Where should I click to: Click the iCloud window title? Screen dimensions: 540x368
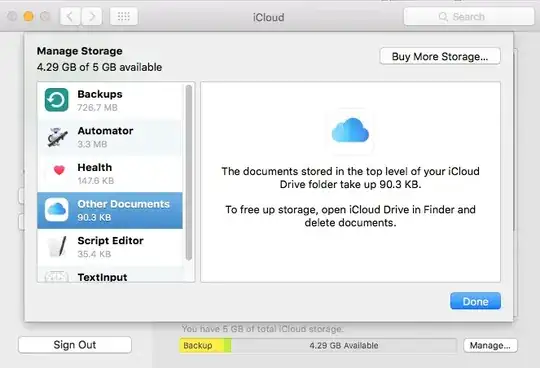269,17
